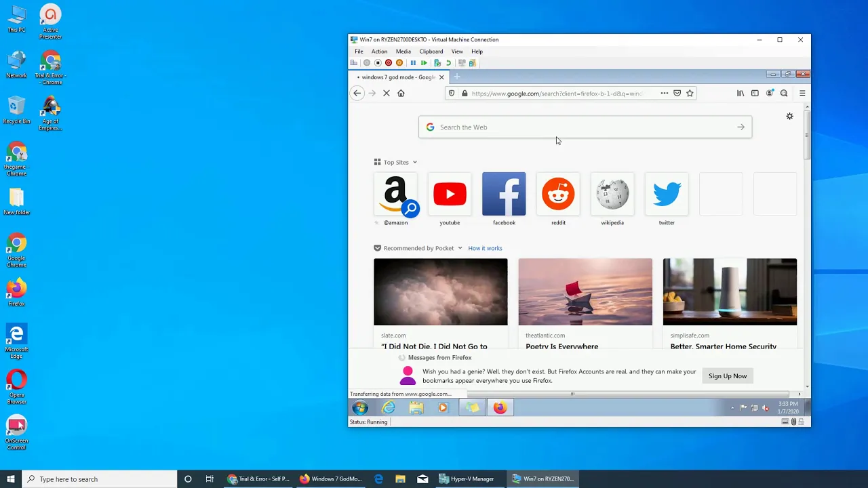Collapse Recommended by Pocket section
Screen dimensions: 868x488
pyautogui.click(x=418, y=248)
